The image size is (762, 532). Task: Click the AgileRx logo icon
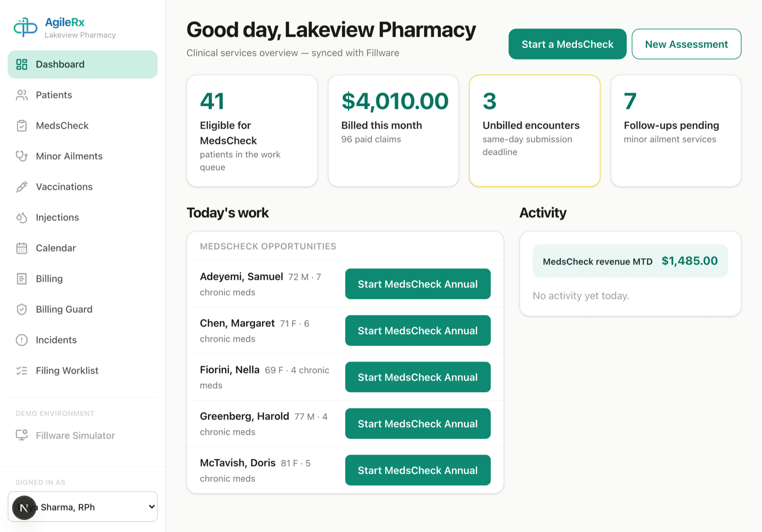coord(26,28)
